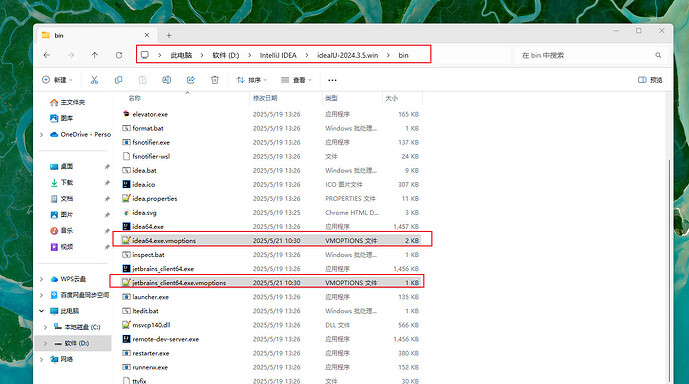Expand the WPS cloud drive node
Screen dimensions: 689x384
[x=42, y=279]
